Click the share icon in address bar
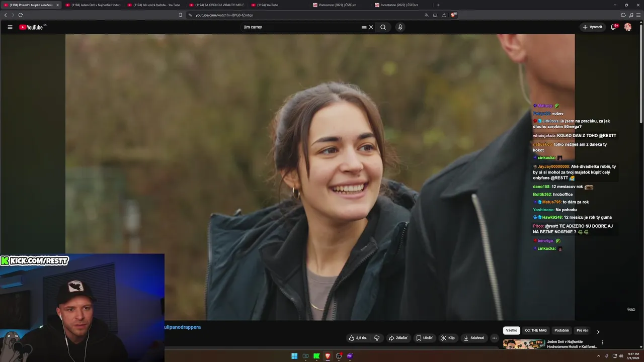 pyautogui.click(x=444, y=15)
